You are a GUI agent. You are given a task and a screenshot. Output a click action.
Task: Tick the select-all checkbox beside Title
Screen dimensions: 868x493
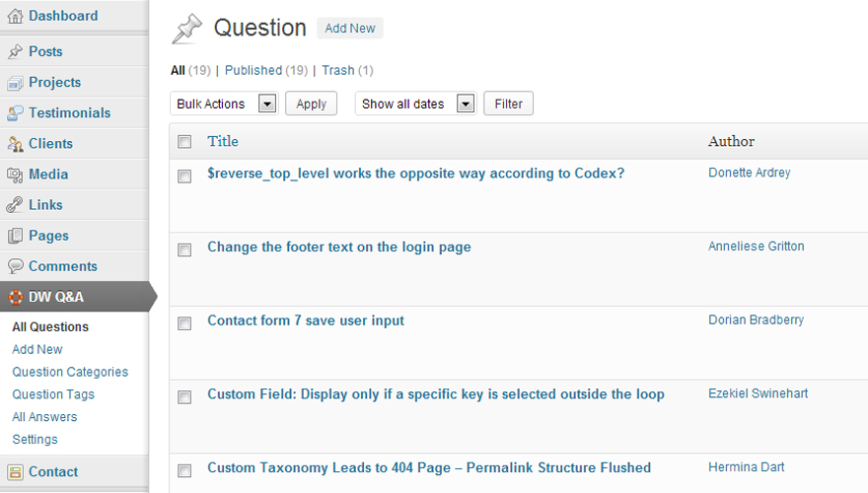click(x=184, y=142)
